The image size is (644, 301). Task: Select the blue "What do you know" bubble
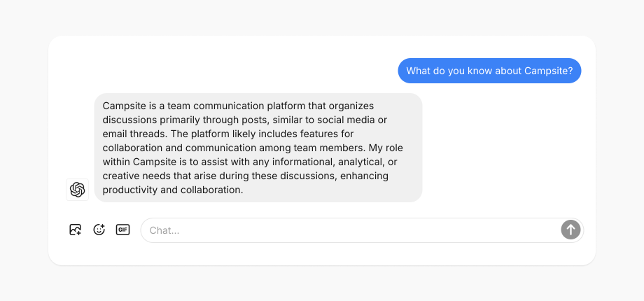(x=489, y=71)
